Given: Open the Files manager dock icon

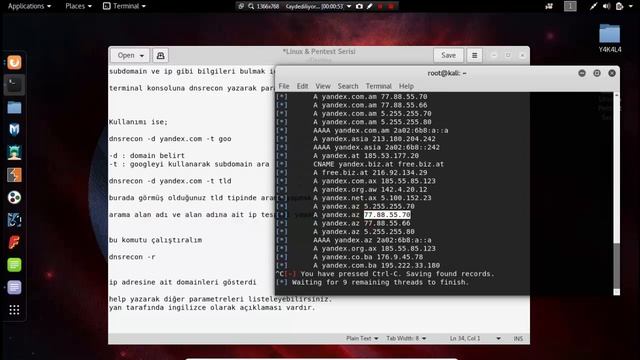Looking at the screenshot, I should coord(14,107).
